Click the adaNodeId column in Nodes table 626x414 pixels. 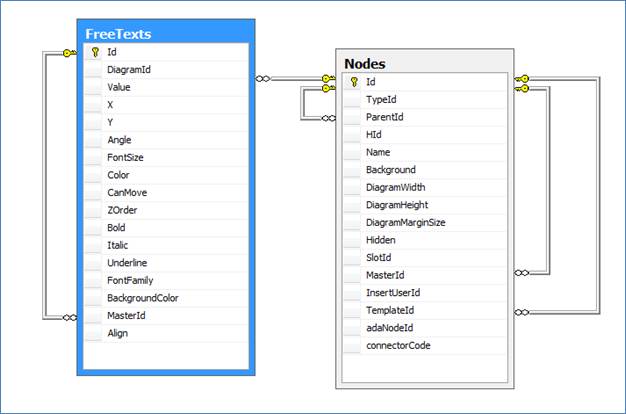tap(390, 328)
